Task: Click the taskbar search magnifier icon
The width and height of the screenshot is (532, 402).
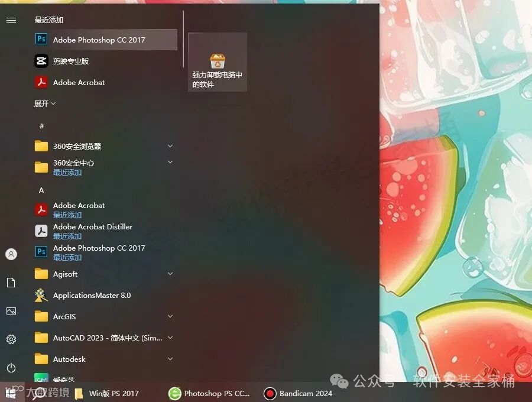Action: (38, 394)
